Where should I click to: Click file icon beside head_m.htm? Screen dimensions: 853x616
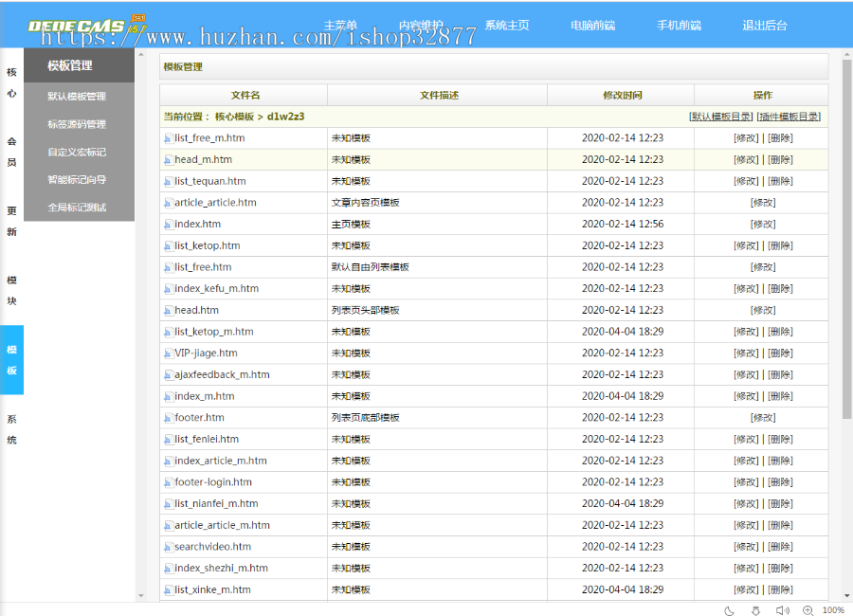[x=168, y=160]
